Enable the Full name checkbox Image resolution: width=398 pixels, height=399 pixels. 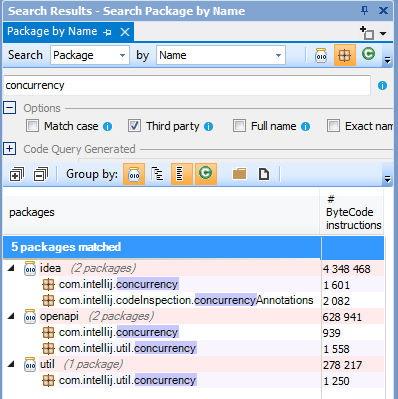coord(239,126)
